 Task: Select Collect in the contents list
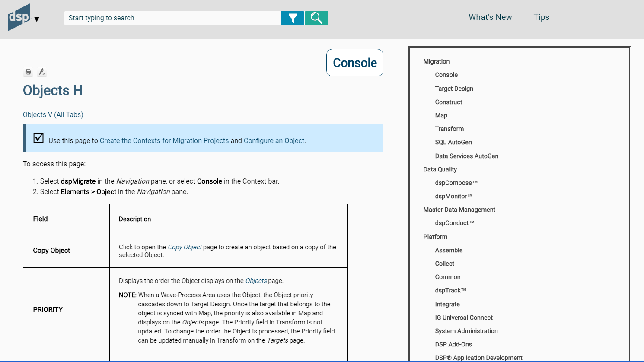click(x=445, y=264)
